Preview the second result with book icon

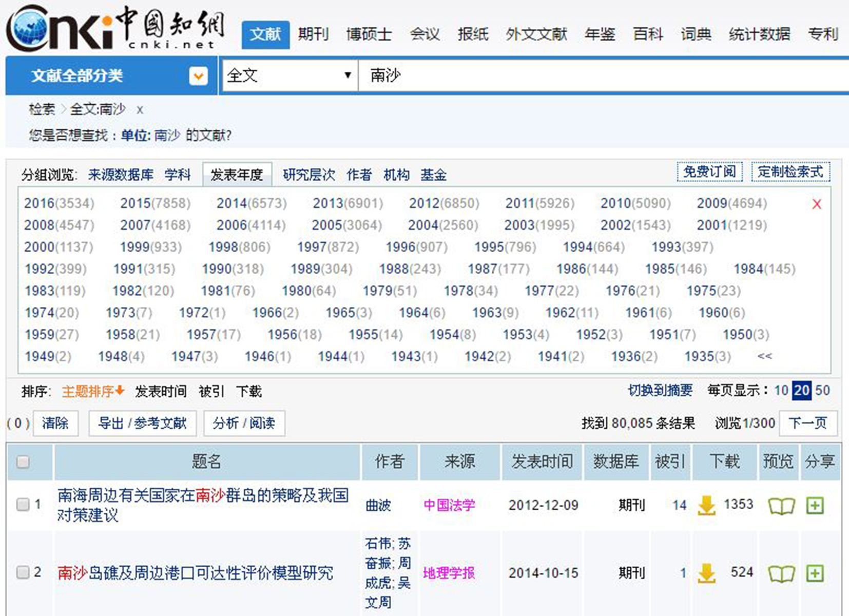click(781, 573)
